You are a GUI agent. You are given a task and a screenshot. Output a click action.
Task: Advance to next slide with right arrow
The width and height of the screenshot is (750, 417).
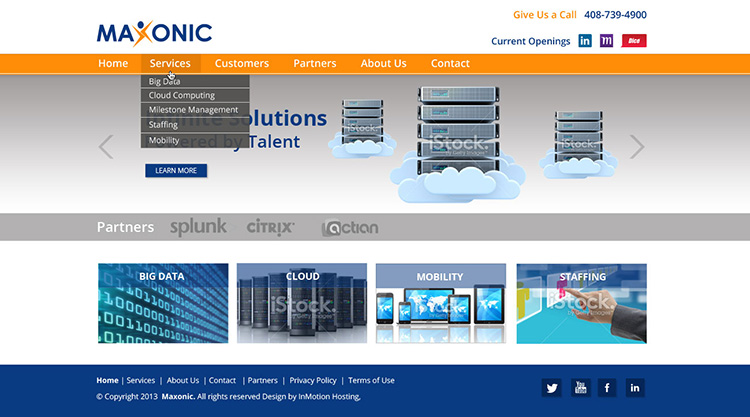tap(637, 147)
